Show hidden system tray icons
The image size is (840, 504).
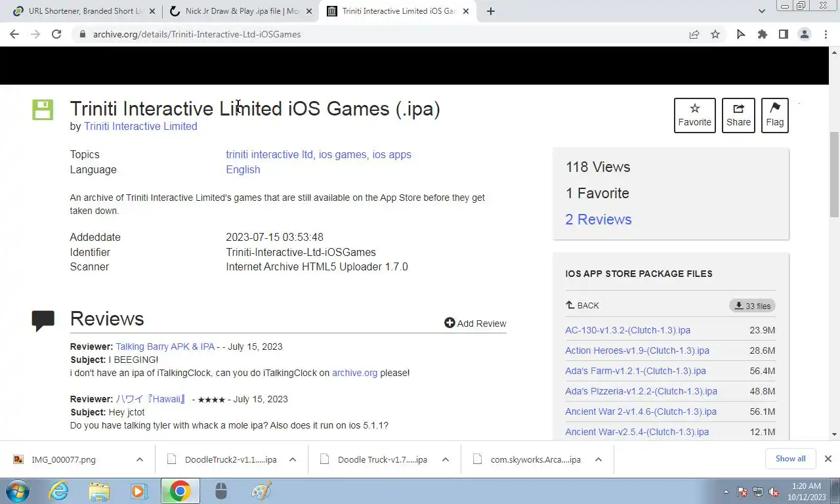click(726, 492)
